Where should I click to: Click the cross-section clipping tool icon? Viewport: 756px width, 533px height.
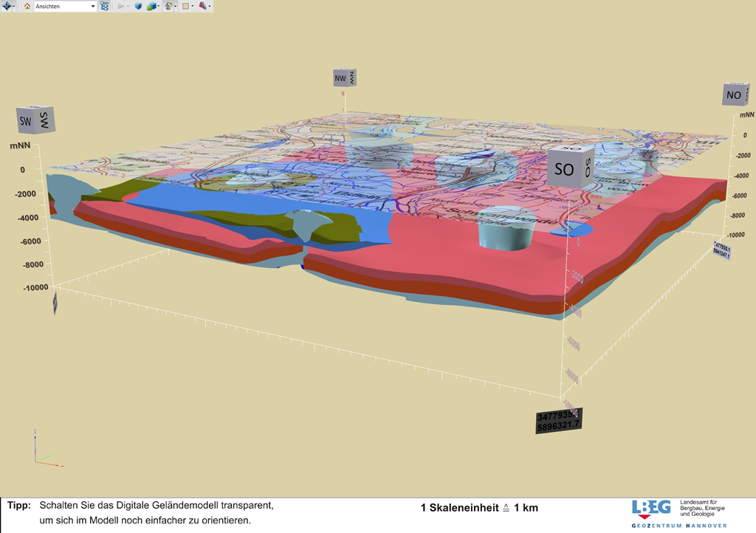click(x=202, y=6)
